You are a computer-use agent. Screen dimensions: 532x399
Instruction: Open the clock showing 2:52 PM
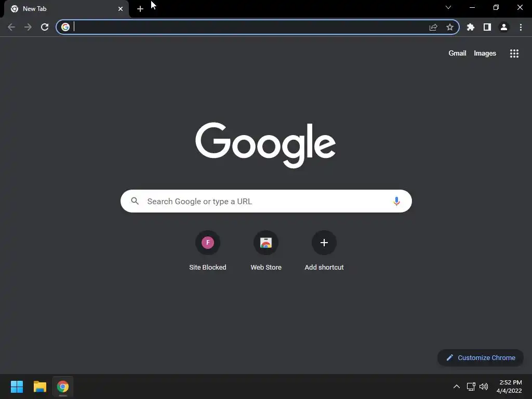[x=509, y=387]
